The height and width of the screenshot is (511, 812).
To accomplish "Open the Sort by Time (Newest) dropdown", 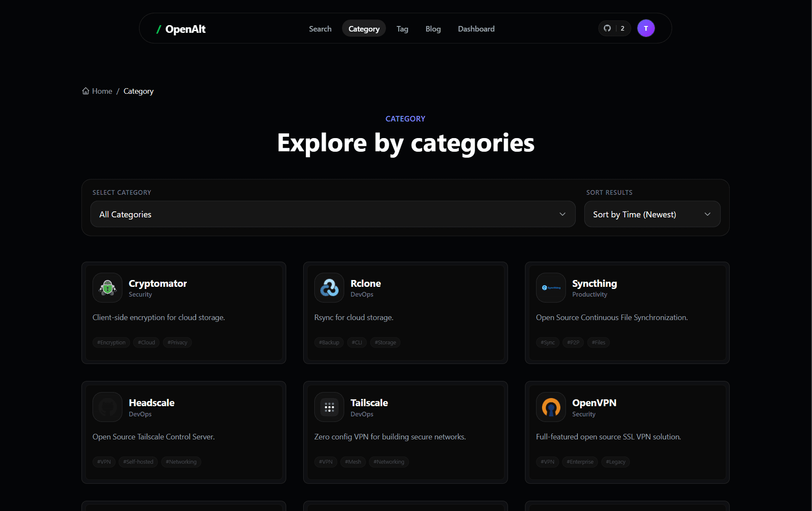I will [x=652, y=214].
